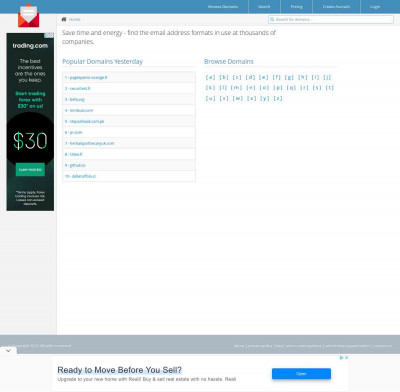Browse domains starting with [n]
Image resolution: width=400 pixels, height=392 pixels.
[x=251, y=88]
